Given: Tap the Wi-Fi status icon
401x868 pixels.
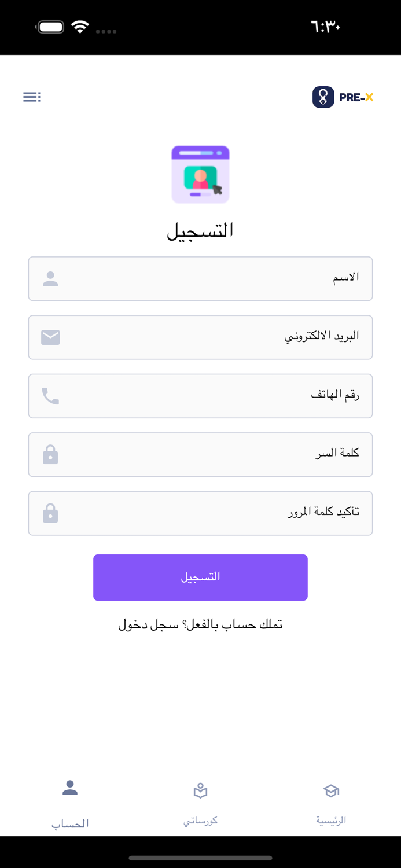Looking at the screenshot, I should [80, 27].
